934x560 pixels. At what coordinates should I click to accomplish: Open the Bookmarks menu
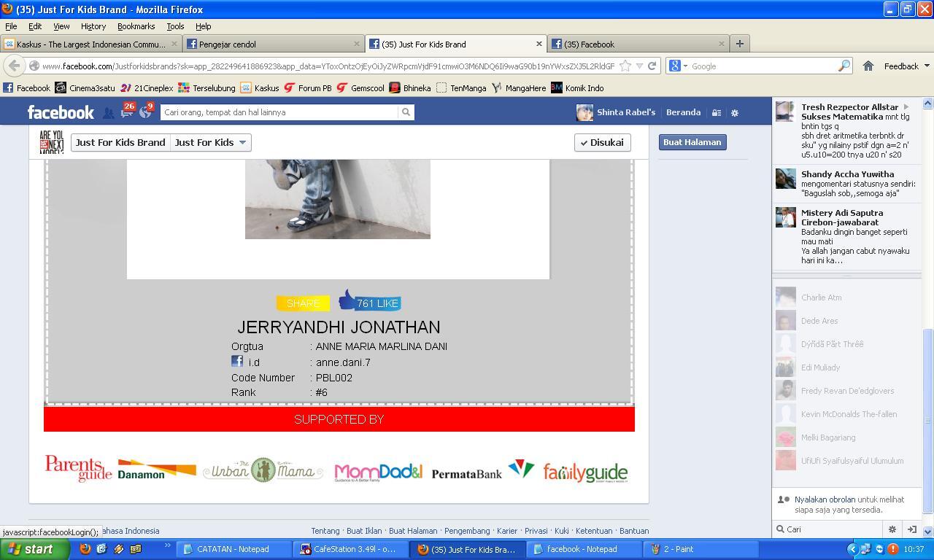point(136,26)
